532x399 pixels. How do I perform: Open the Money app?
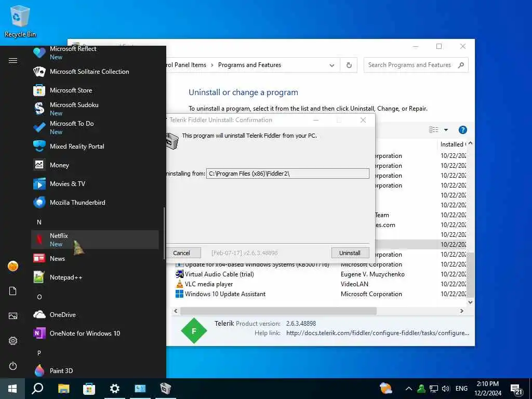coord(95,165)
